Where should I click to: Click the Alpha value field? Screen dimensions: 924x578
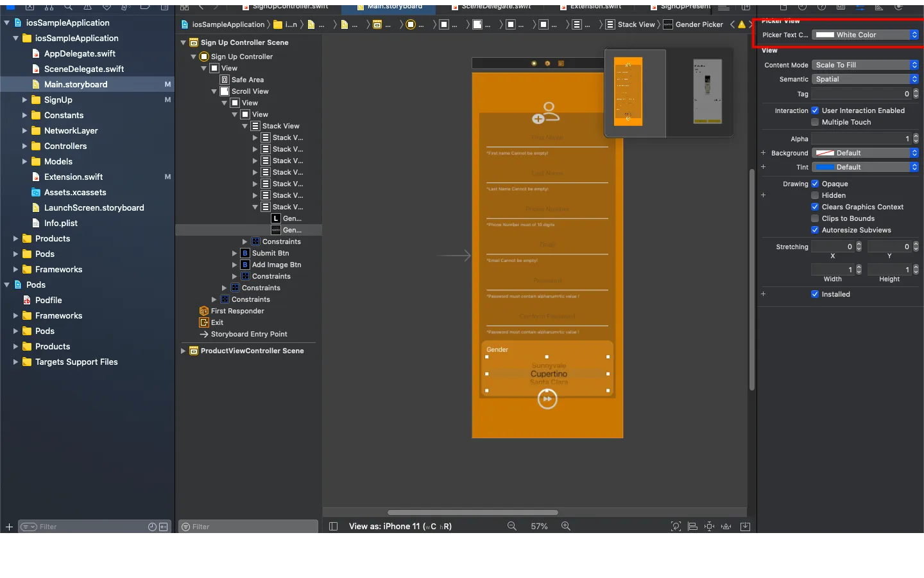[x=861, y=139]
